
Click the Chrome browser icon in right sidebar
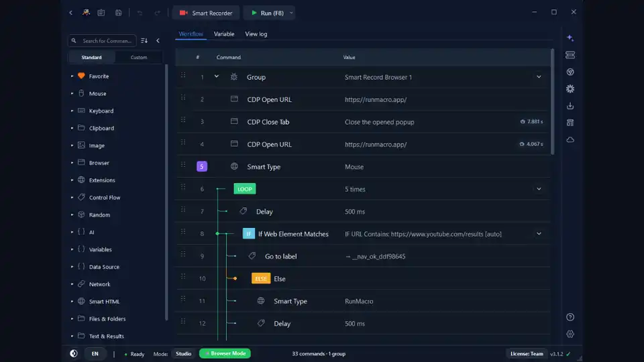[x=570, y=72]
